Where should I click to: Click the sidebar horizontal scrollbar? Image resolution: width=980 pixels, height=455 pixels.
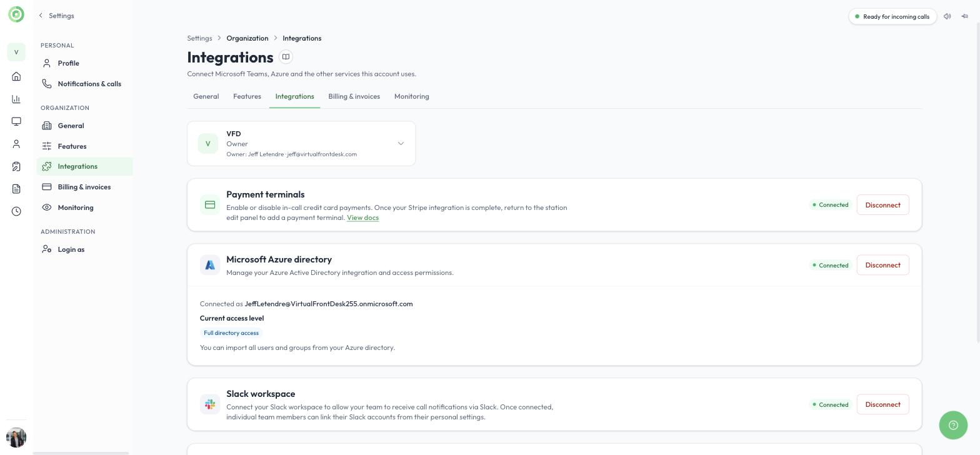pyautogui.click(x=81, y=453)
